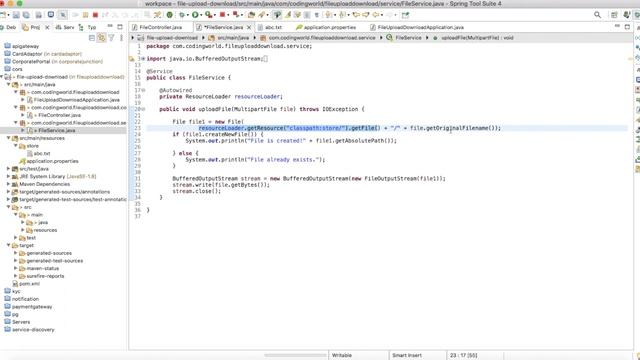Expand Maven Dependencies

coord(9,184)
